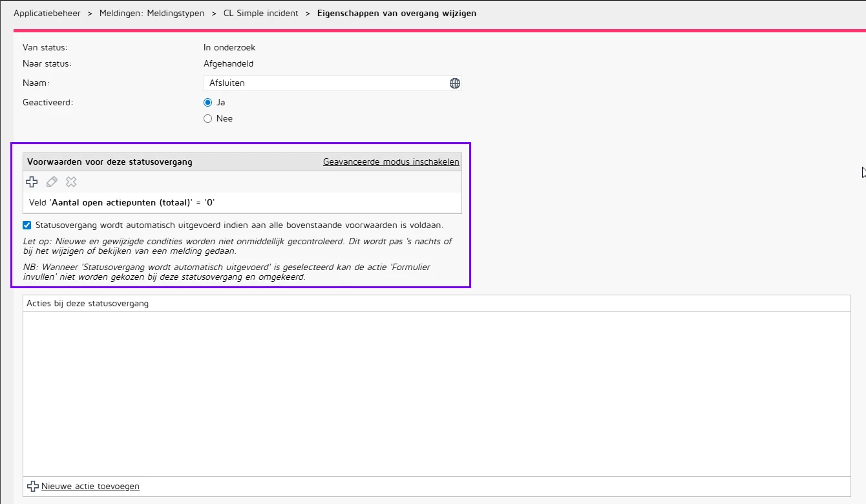Click the 'Naam:' label

(x=36, y=83)
